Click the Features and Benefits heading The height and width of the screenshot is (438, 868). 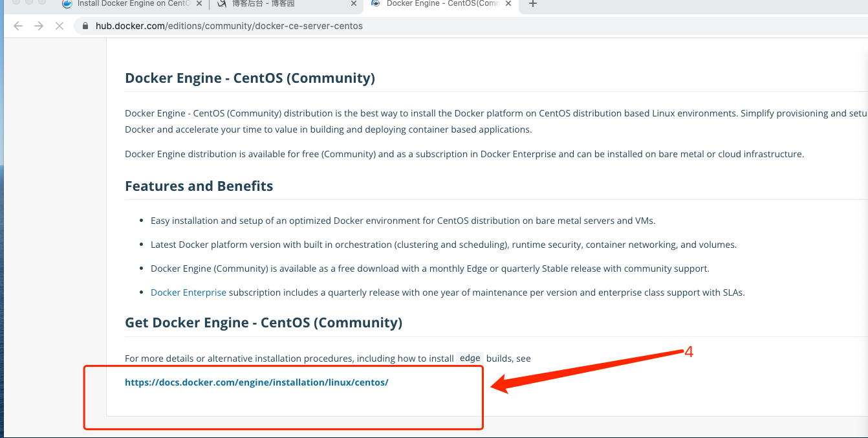(x=199, y=186)
